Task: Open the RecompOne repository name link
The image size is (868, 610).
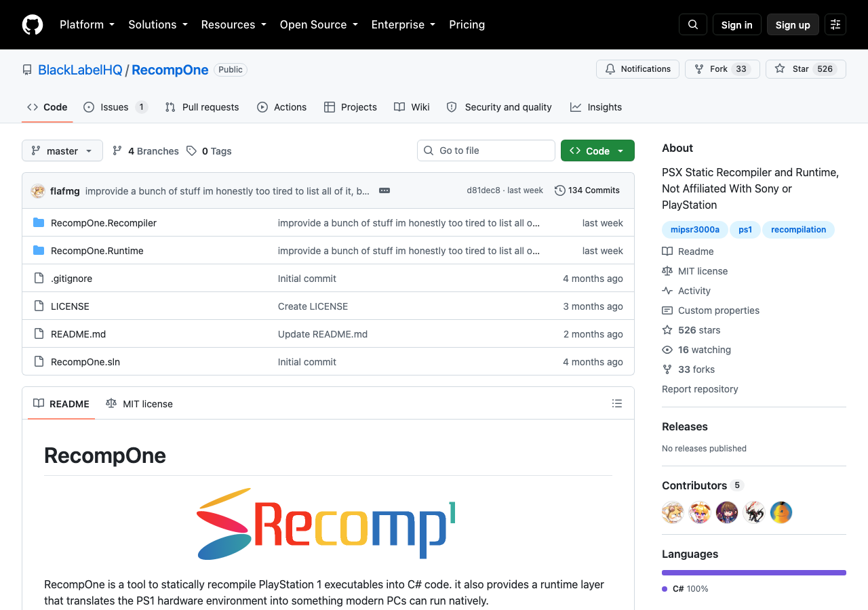Action: click(x=170, y=70)
